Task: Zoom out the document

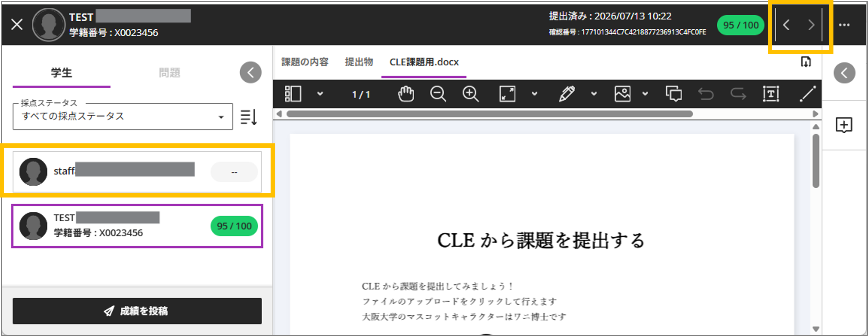Action: [x=438, y=94]
